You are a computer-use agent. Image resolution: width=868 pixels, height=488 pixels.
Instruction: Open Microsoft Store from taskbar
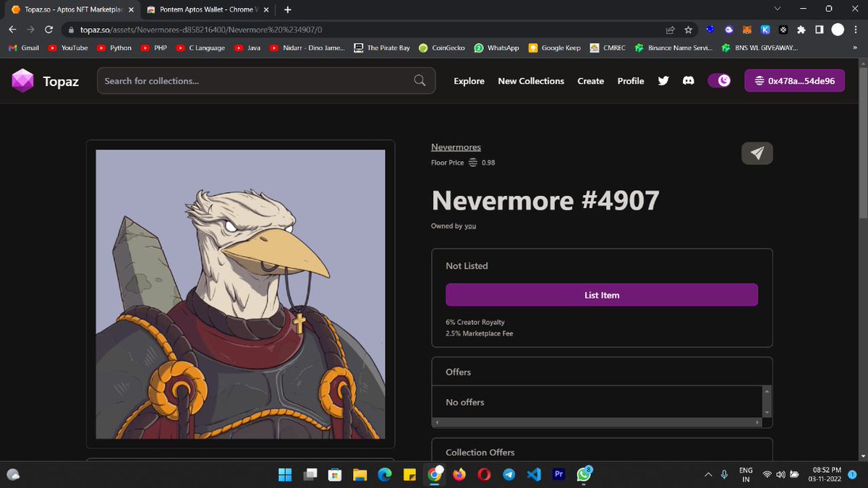(x=335, y=474)
